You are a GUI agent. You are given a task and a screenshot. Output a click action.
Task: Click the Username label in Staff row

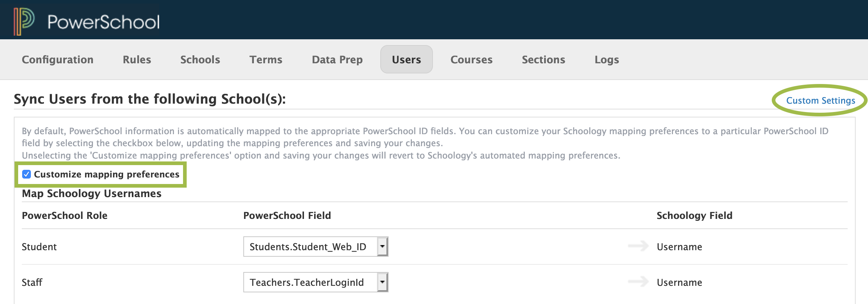click(x=679, y=283)
